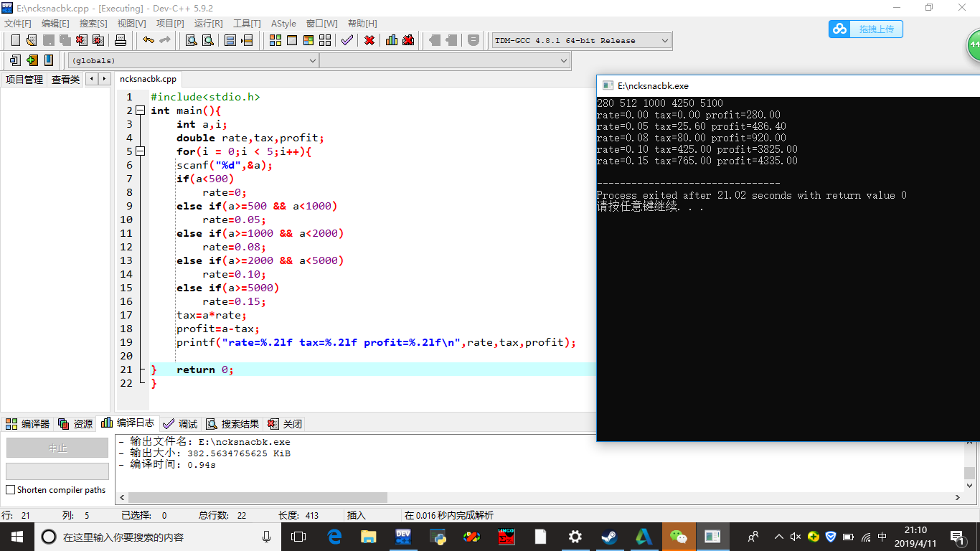Viewport: 980px width, 551px height.
Task: Open the 搜索结果 tab
Action: [233, 424]
